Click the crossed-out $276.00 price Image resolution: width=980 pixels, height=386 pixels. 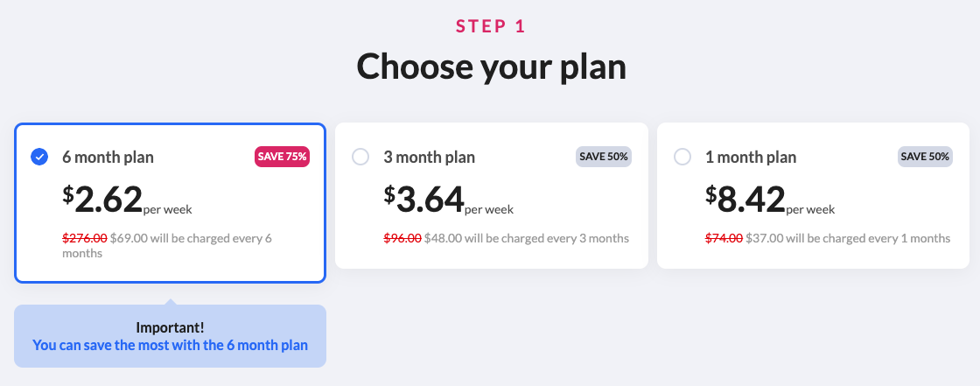pos(85,238)
